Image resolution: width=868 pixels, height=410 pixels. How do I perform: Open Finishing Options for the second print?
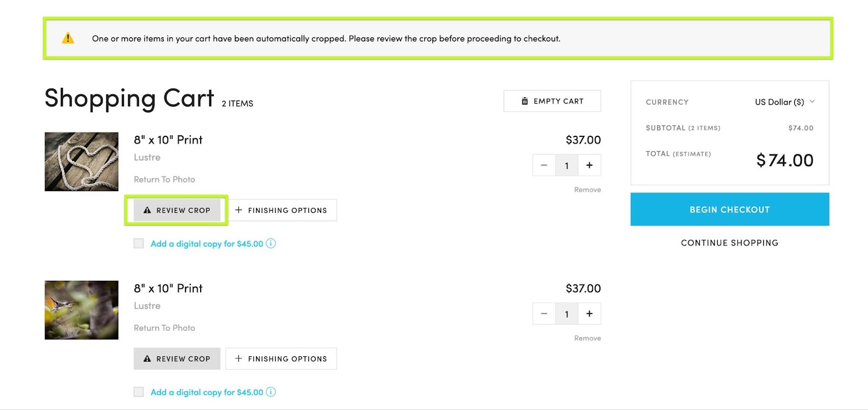pyautogui.click(x=281, y=358)
